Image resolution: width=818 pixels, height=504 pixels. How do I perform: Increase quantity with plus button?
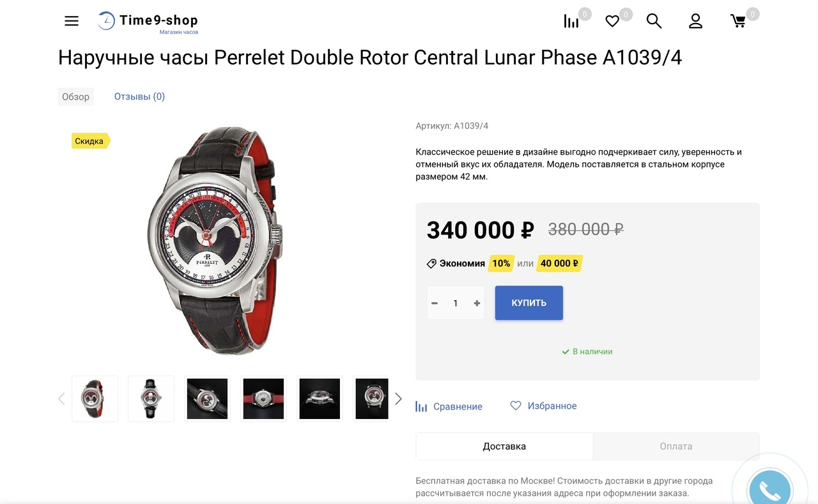click(x=477, y=303)
